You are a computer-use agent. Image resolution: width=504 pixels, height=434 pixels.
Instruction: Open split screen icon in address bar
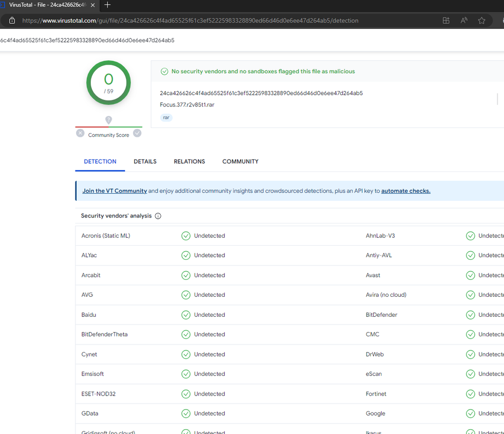click(446, 21)
